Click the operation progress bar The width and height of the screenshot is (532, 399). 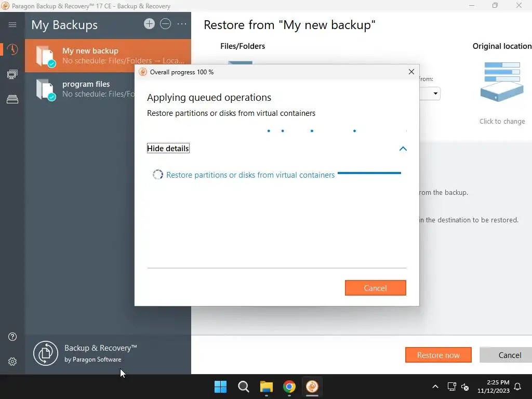pos(369,173)
